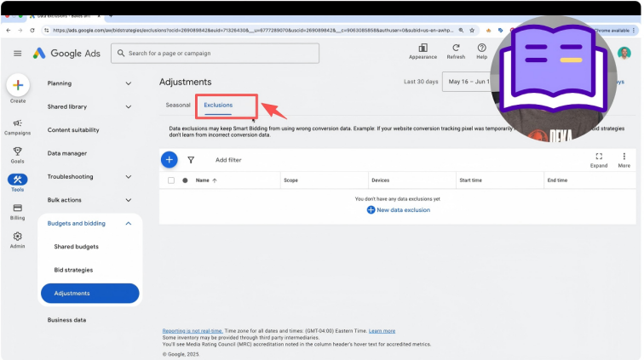Open Shared budgets
The width and height of the screenshot is (644, 360).
coord(76,247)
